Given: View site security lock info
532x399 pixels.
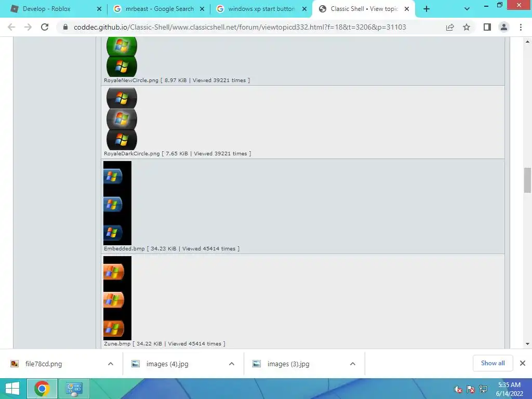Looking at the screenshot, I should pyautogui.click(x=65, y=27).
